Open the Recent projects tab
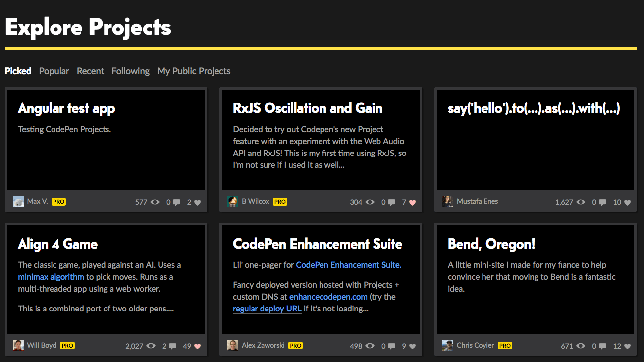This screenshot has width=644, height=362. (x=90, y=71)
